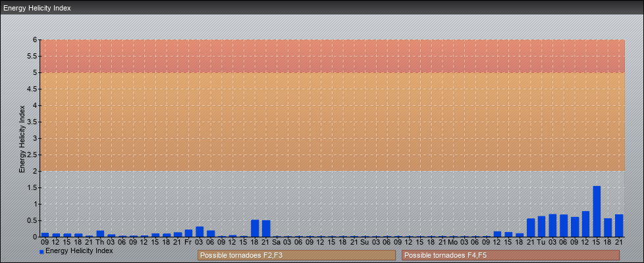This screenshot has height=263, width=644.
Task: Click the 'Energy Helicity Index' title in the header bar
Action: click(38, 8)
